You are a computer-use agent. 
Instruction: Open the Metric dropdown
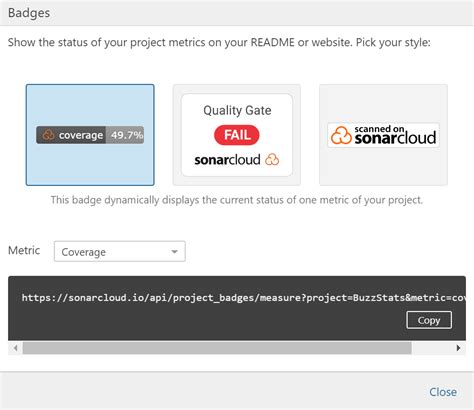point(120,251)
